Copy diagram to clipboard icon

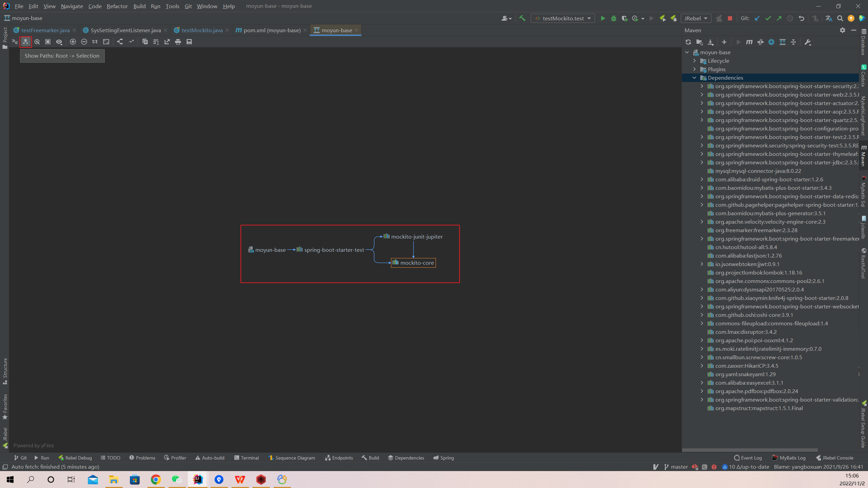[x=145, y=42]
